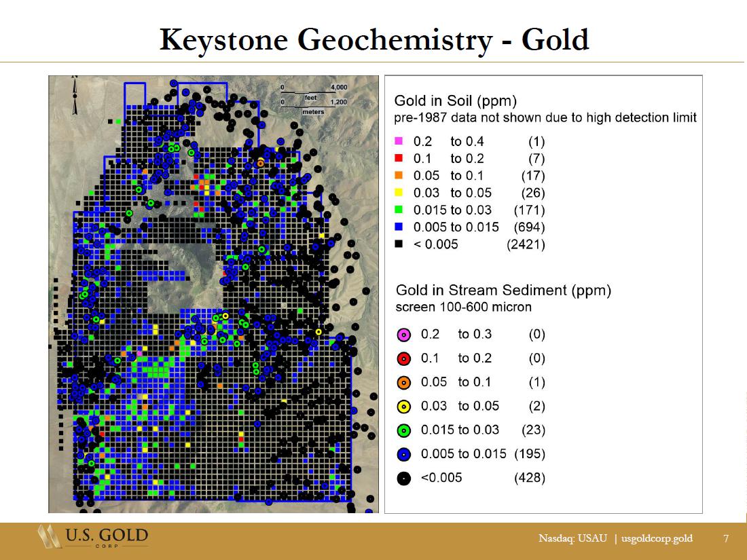Click the Gold in Stream Sediment heading
Screen dimensions: 747x560
503,291
